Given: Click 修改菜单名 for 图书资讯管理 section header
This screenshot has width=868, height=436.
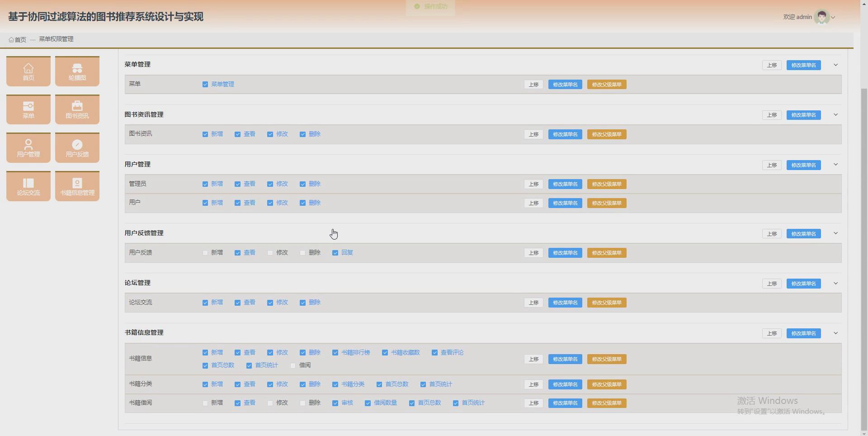Looking at the screenshot, I should coord(803,115).
